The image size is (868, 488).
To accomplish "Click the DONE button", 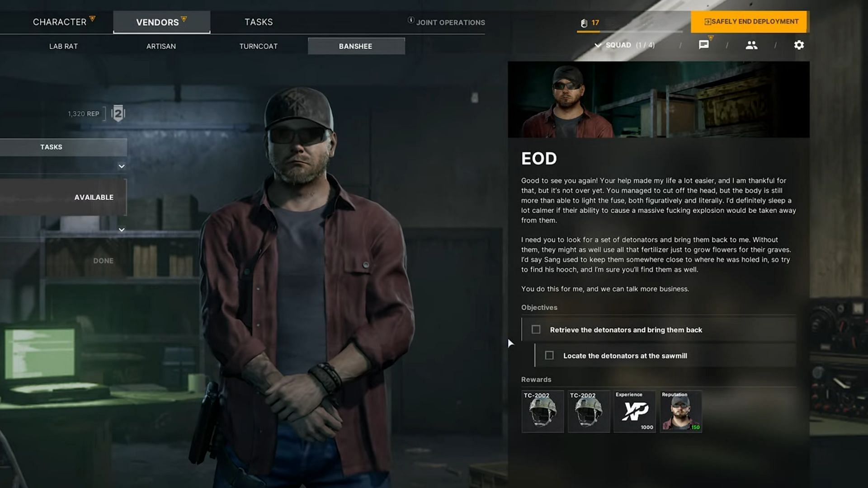I will pos(103,260).
